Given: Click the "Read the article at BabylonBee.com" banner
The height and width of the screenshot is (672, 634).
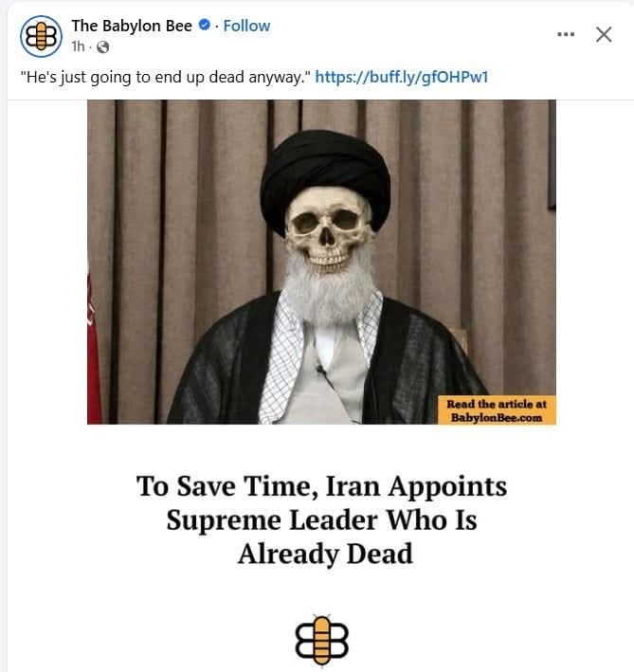Looking at the screenshot, I should click(497, 410).
